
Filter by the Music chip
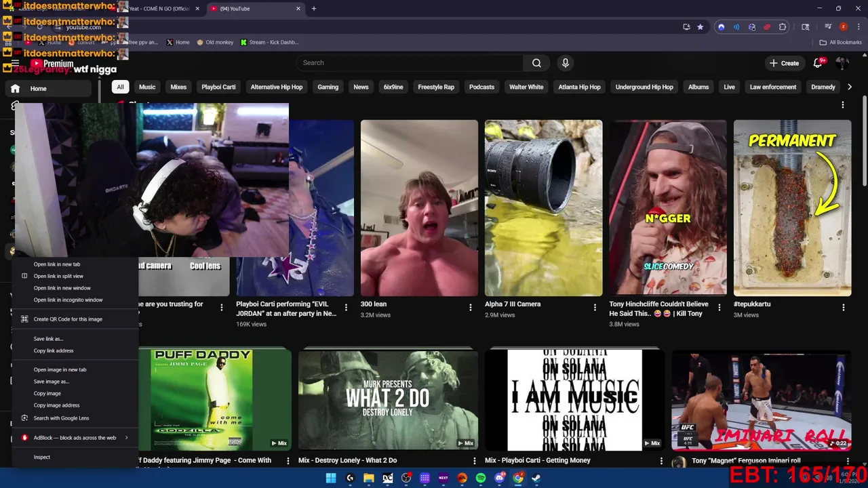147,87
